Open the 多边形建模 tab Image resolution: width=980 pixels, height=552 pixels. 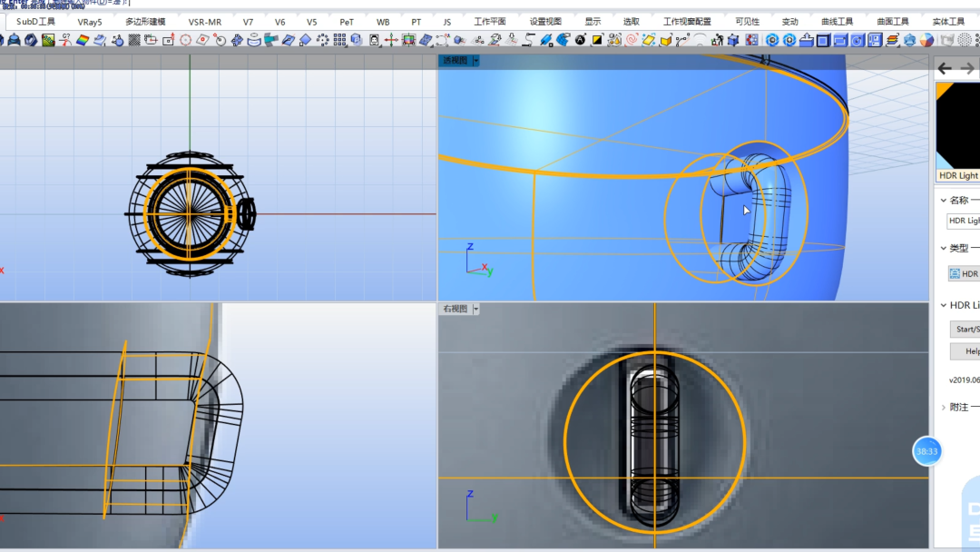(x=145, y=22)
